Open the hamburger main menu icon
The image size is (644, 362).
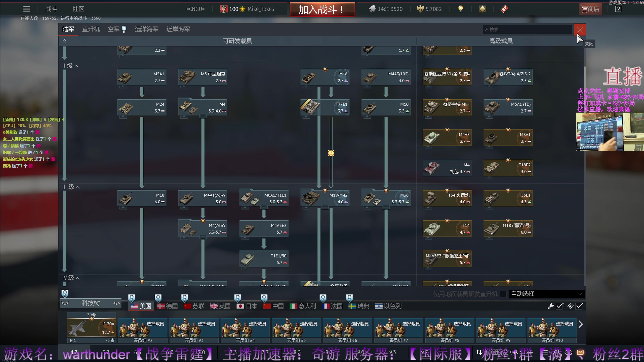pos(27,9)
